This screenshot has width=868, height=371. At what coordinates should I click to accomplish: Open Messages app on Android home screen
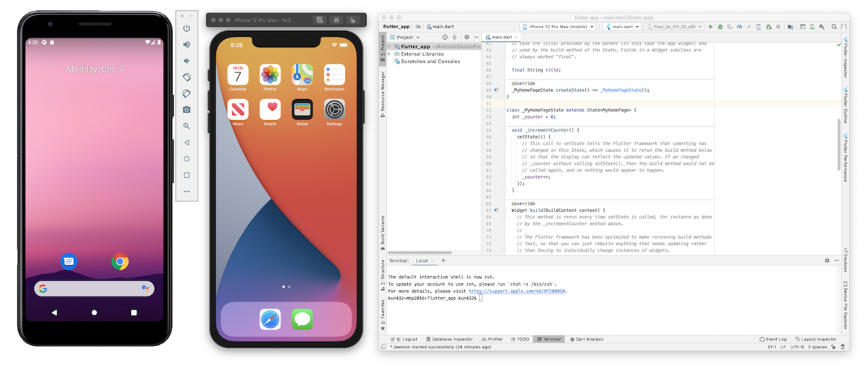coord(69,262)
